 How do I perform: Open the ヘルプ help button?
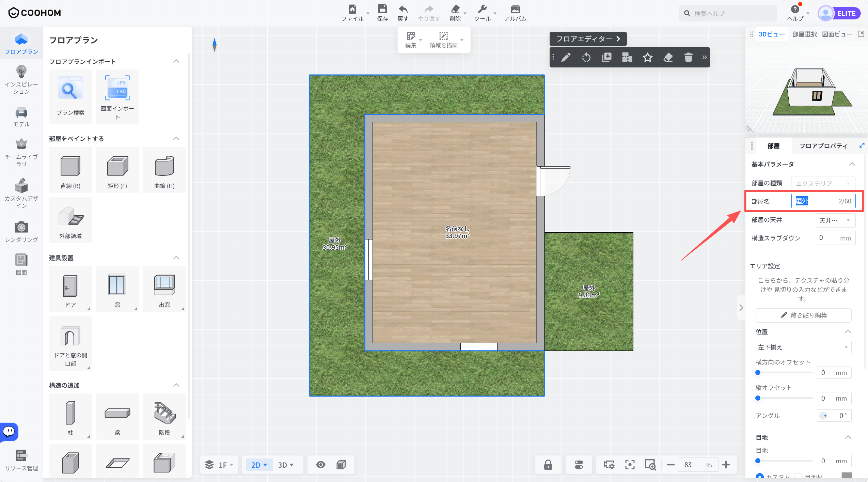(x=795, y=13)
